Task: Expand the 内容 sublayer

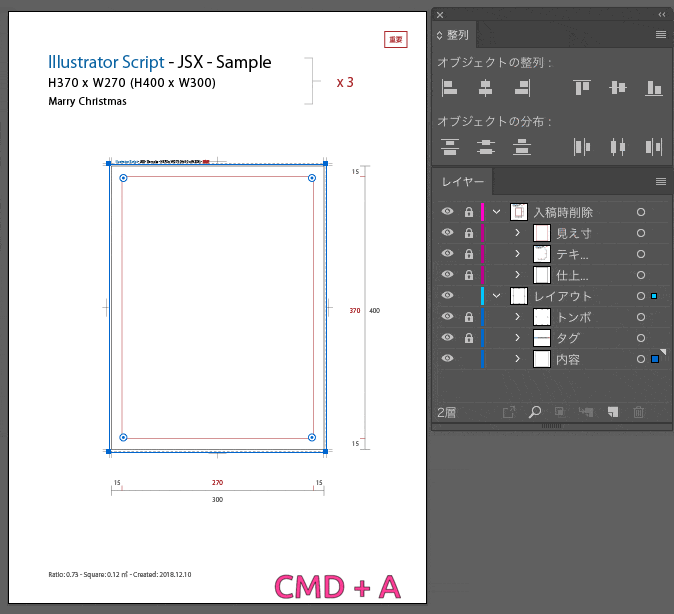Action: (518, 359)
